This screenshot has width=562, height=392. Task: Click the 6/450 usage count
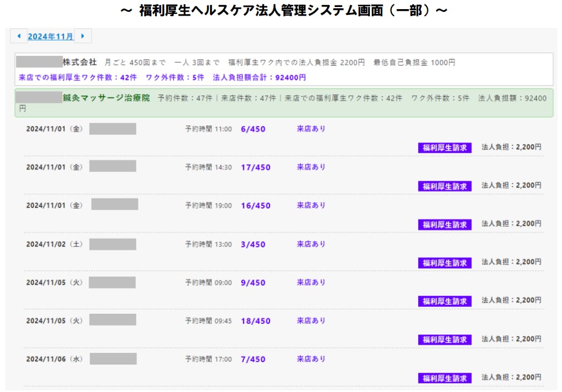pyautogui.click(x=253, y=129)
